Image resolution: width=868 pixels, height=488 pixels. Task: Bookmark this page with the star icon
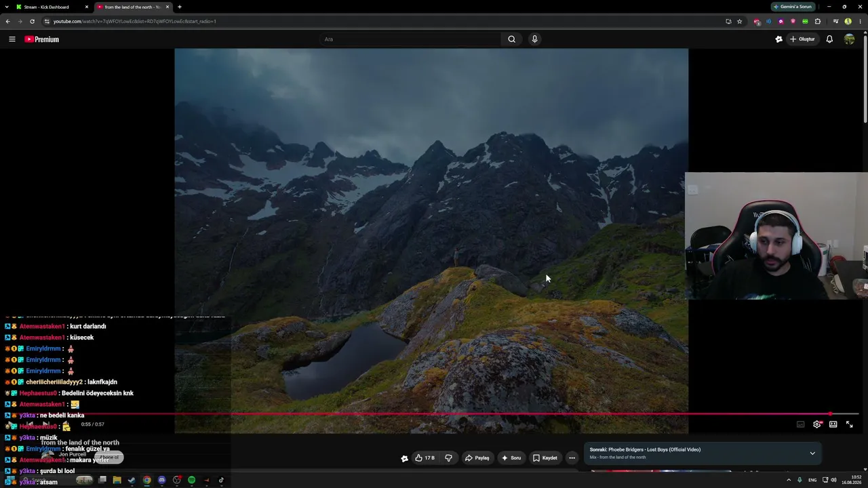pos(739,21)
